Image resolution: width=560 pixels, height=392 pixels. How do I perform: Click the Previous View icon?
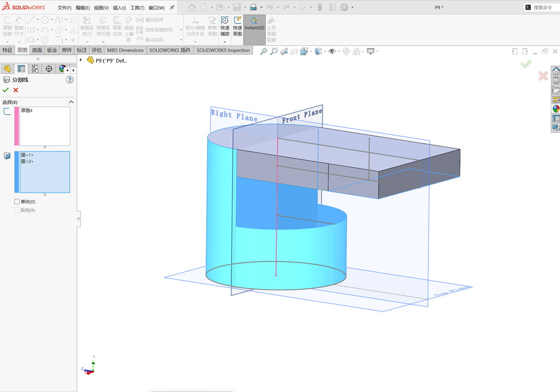pyautogui.click(x=284, y=51)
